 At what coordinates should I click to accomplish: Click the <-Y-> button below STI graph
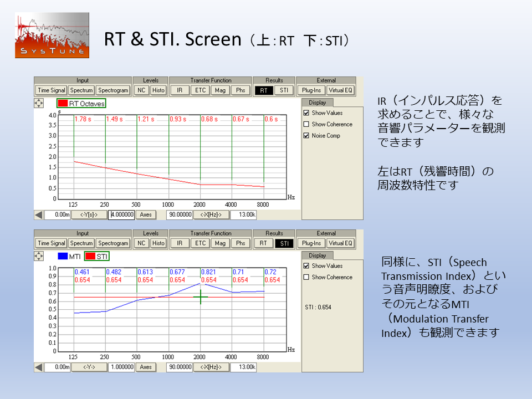89,367
